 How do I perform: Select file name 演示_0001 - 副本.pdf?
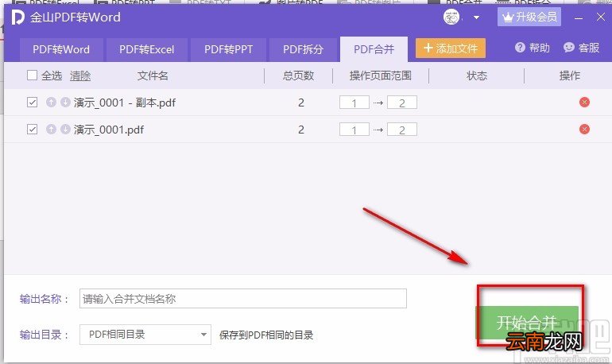125,103
